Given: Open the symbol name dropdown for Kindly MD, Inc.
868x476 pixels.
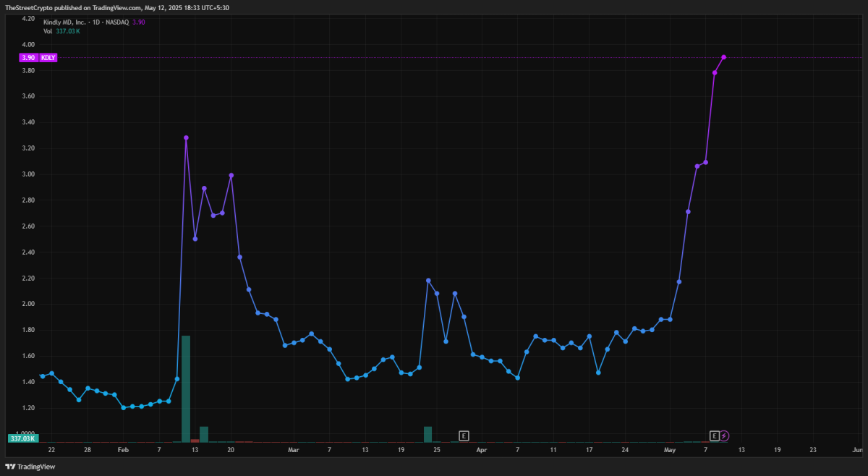Looking at the screenshot, I should [x=64, y=22].
